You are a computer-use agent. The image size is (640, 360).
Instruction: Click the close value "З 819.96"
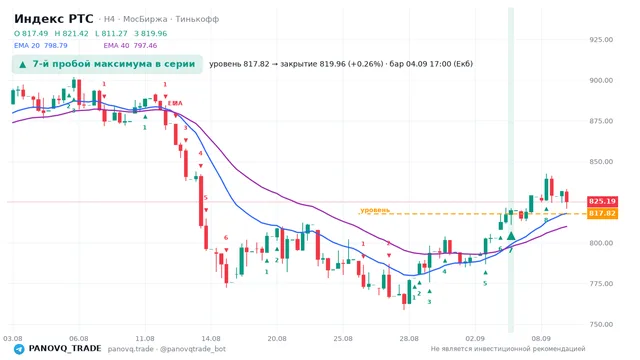(151, 33)
